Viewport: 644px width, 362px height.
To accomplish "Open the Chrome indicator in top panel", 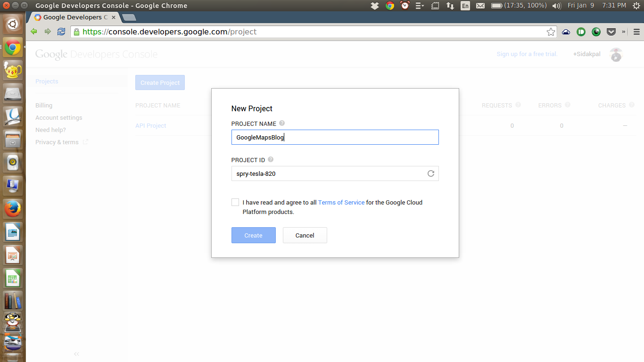I will pos(390,6).
